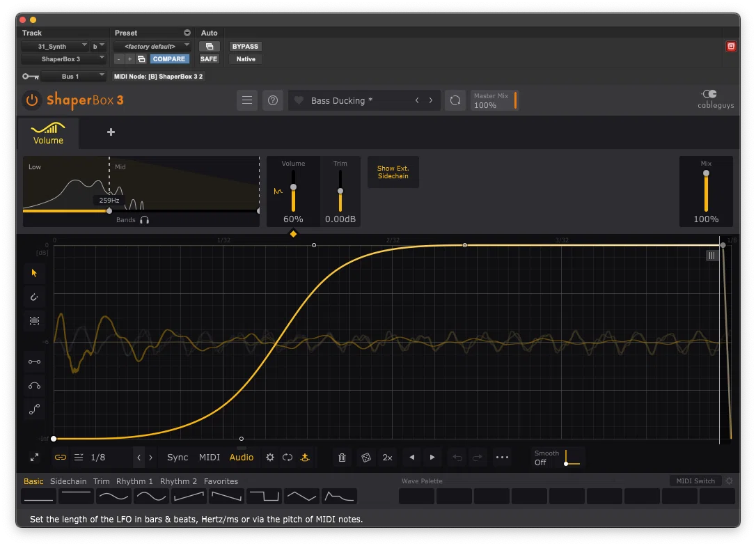Select the arrow pointer edit tool

coord(34,273)
